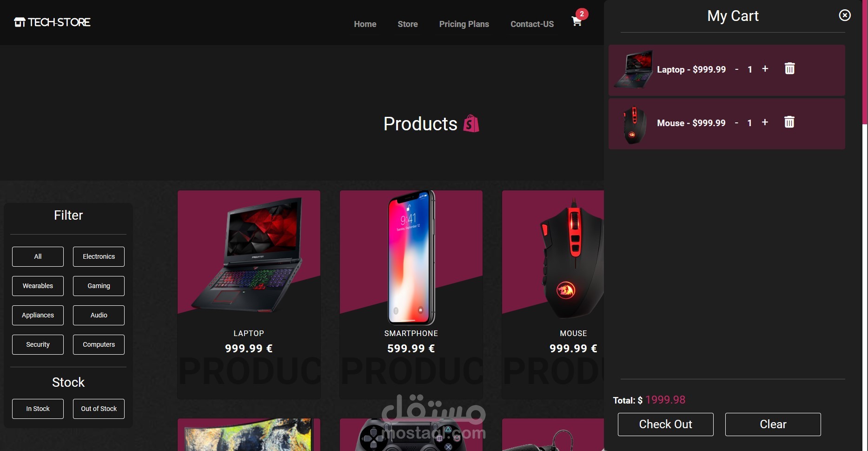The width and height of the screenshot is (868, 451).
Task: Go to the Store page
Action: [x=408, y=24]
